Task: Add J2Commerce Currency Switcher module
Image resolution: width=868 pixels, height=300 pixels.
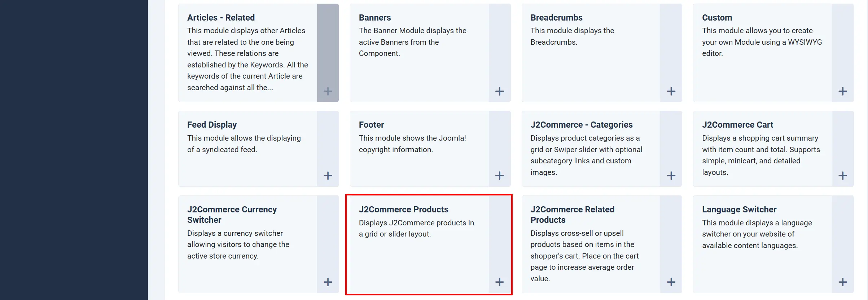Action: pos(328,282)
